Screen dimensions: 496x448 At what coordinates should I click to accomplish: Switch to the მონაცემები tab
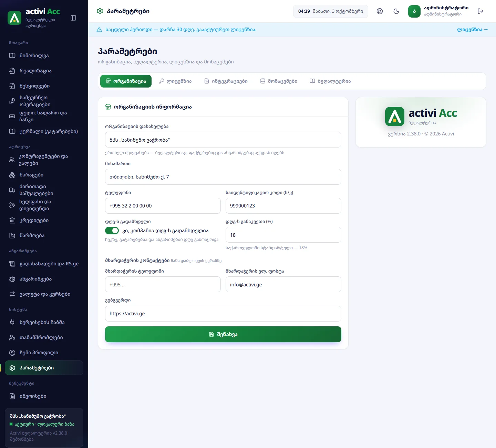click(279, 81)
